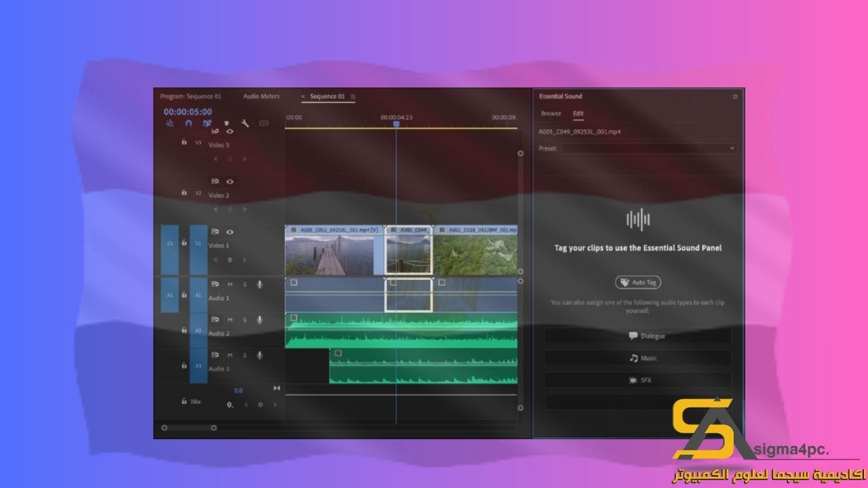Toggle the Snap magnet icon in timeline

tap(189, 123)
